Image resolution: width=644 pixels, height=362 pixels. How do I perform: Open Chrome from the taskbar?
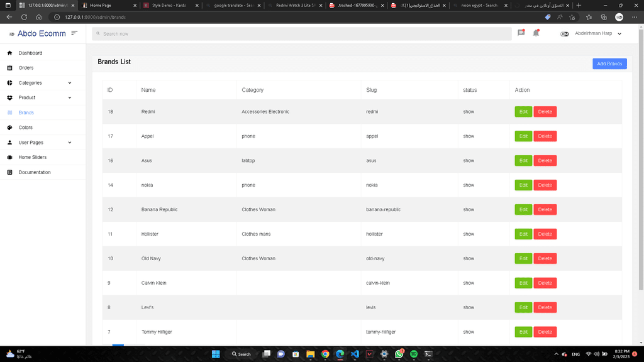coord(325,354)
